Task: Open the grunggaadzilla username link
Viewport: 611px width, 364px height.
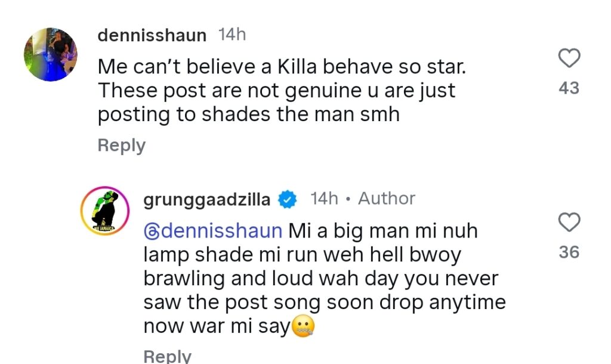Action: (207, 200)
